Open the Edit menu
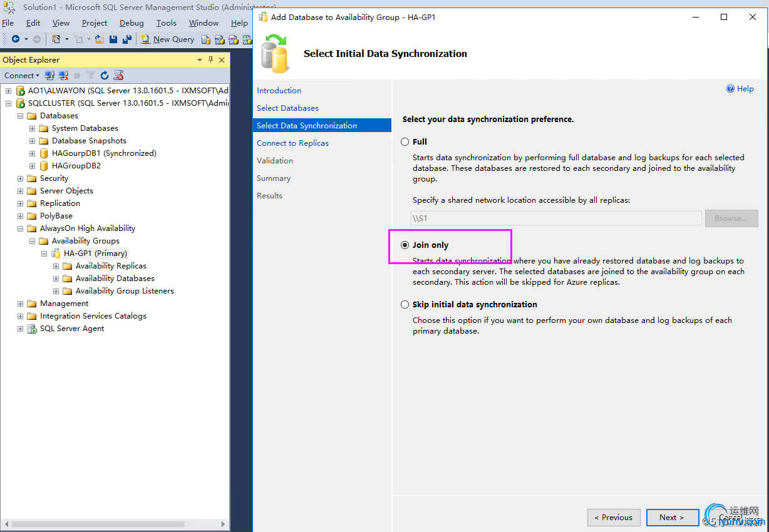769x532 pixels. (33, 23)
